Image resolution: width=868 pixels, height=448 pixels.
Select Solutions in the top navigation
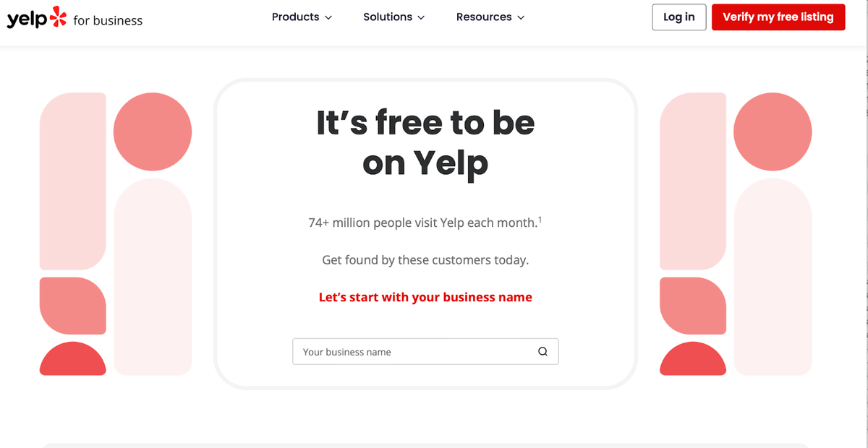(388, 17)
